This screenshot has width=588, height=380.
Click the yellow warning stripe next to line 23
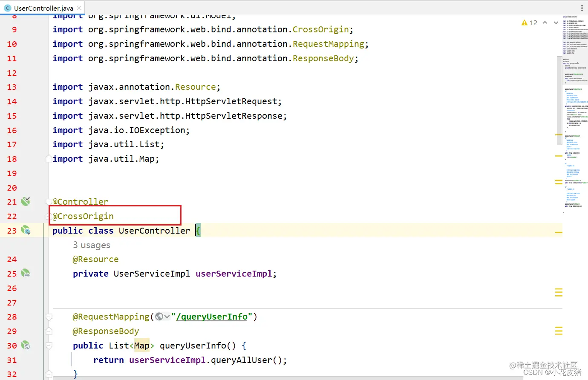[559, 232]
